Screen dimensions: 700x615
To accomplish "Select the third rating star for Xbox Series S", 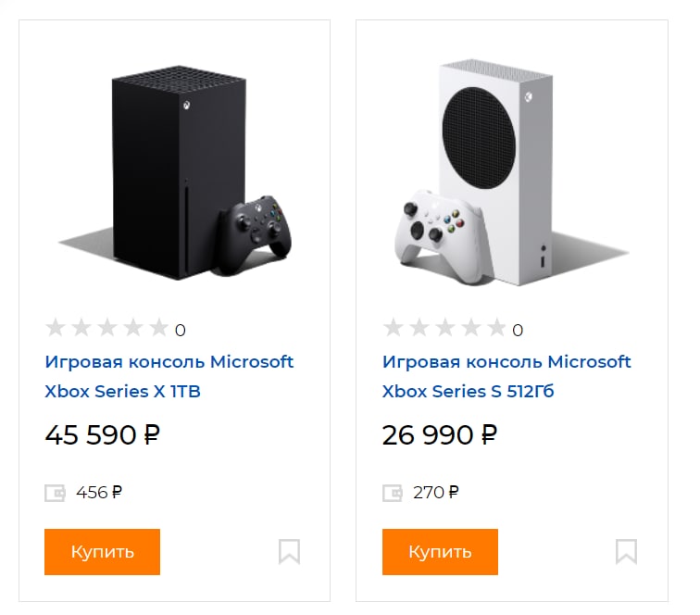I will pos(445,328).
